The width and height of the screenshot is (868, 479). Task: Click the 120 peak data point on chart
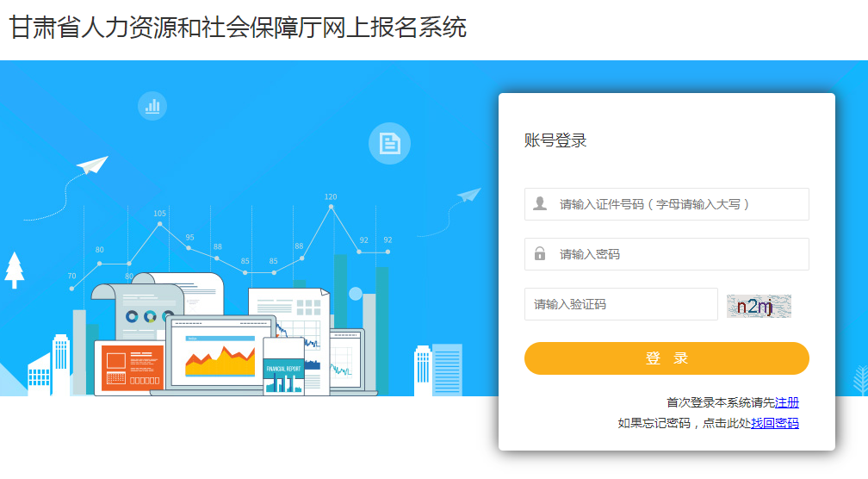[x=331, y=207]
